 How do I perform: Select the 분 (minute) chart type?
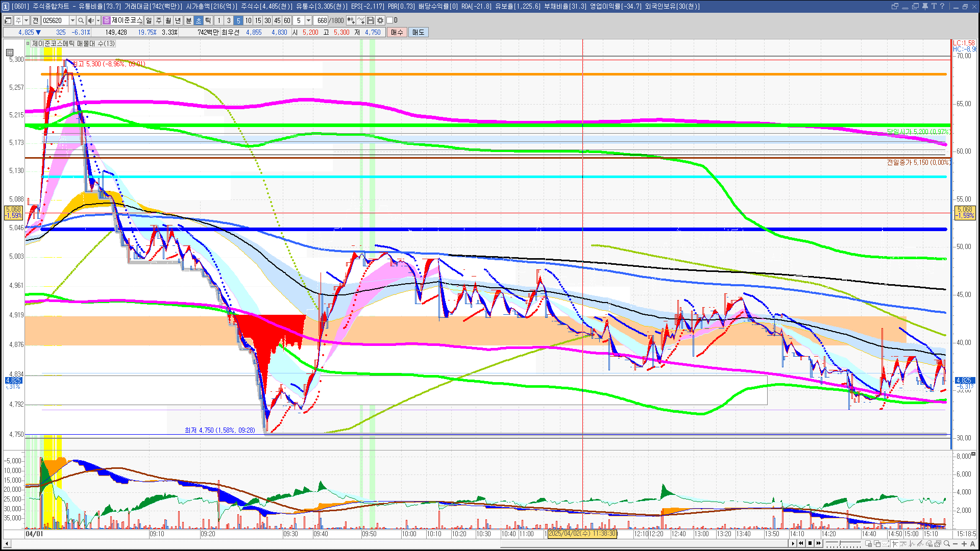188,20
